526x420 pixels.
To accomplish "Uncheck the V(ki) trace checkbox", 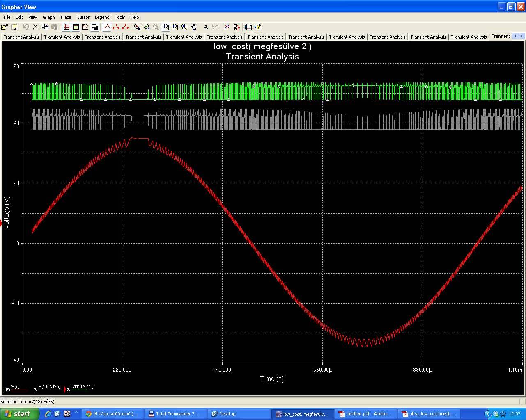I will point(8,389).
